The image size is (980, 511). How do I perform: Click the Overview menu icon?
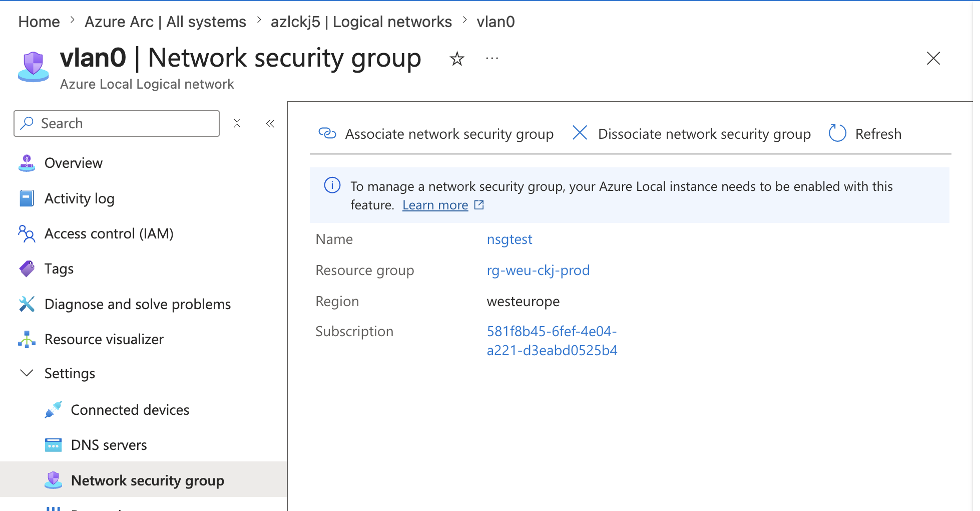(x=27, y=163)
